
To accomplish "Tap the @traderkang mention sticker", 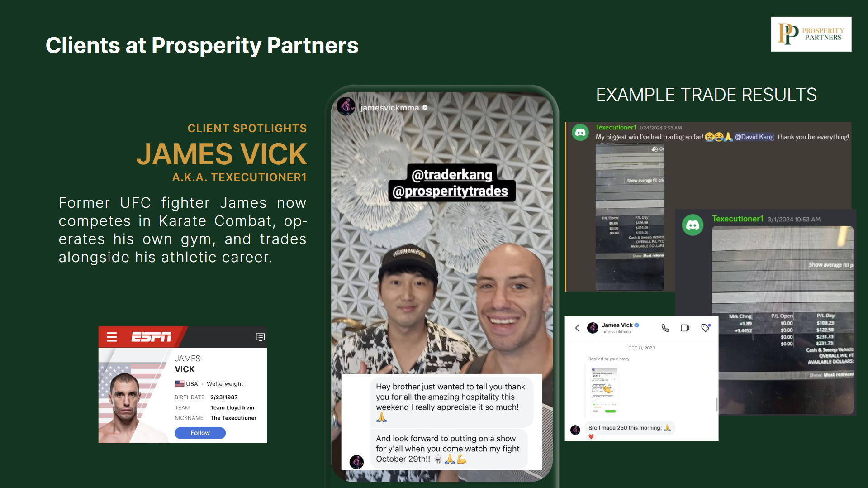I will [452, 174].
